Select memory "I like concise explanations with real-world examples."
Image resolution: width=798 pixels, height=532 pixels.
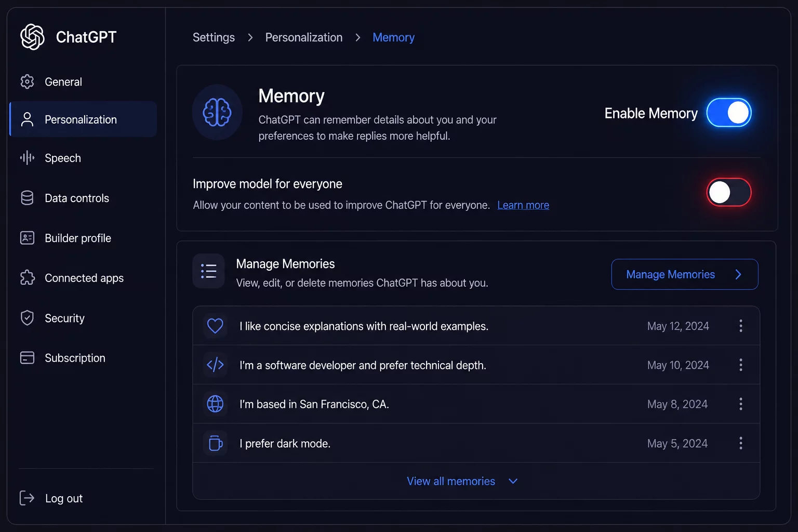point(476,326)
